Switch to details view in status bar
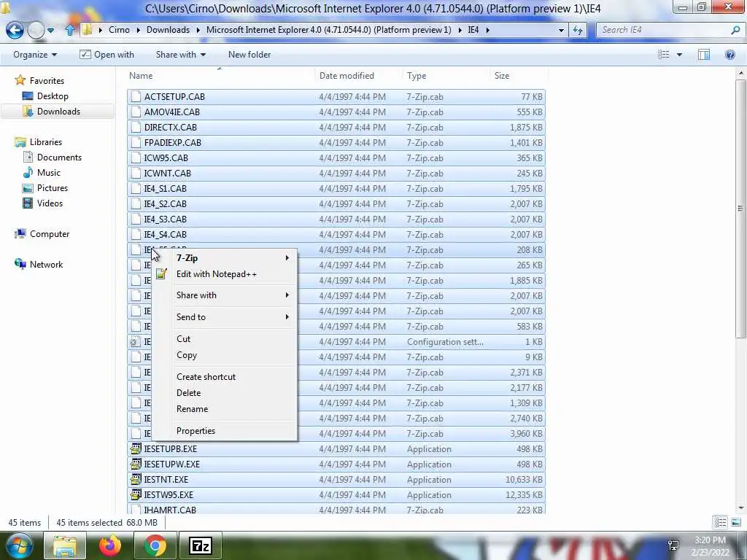Viewport: 747px width, 560px height. click(x=720, y=523)
